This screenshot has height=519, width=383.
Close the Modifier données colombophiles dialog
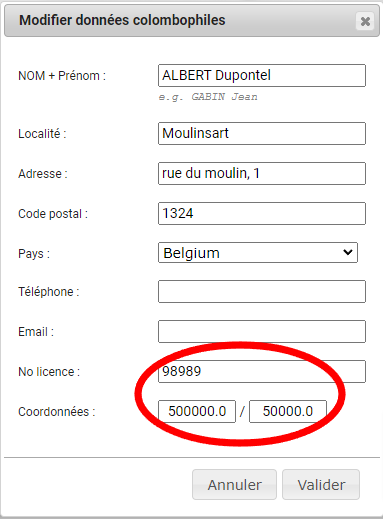tap(365, 21)
